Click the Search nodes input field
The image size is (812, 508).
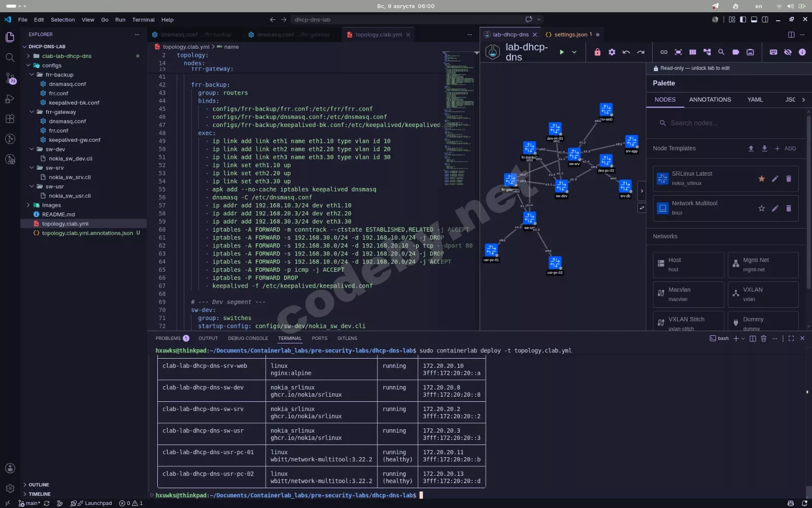pos(726,123)
